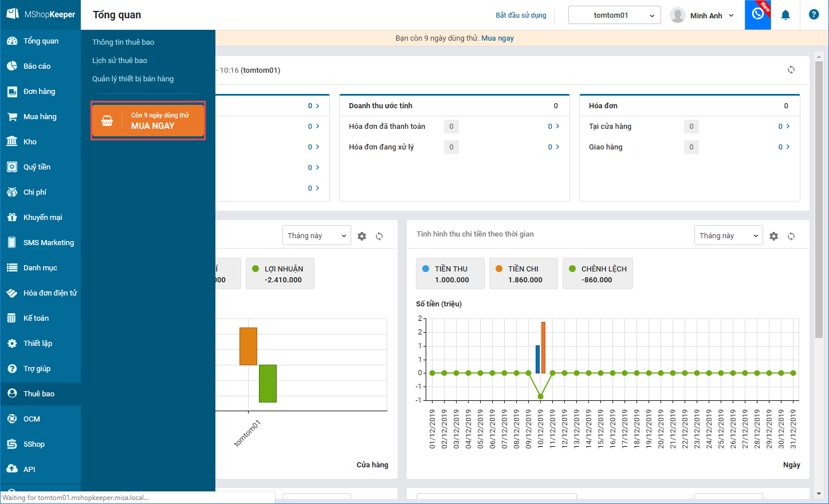Click the orange bar in thu chi chart
The width and height of the screenshot is (829, 504).
[x=543, y=347]
